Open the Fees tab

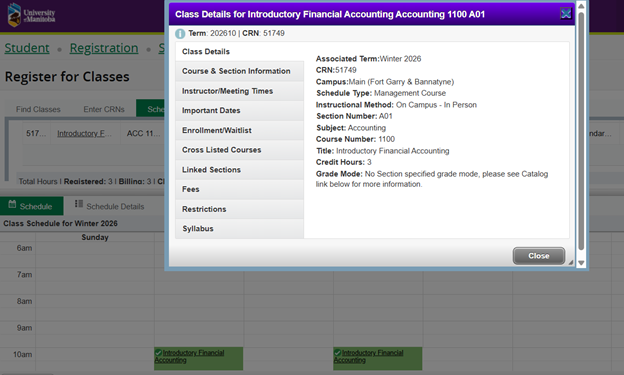pyautogui.click(x=240, y=189)
